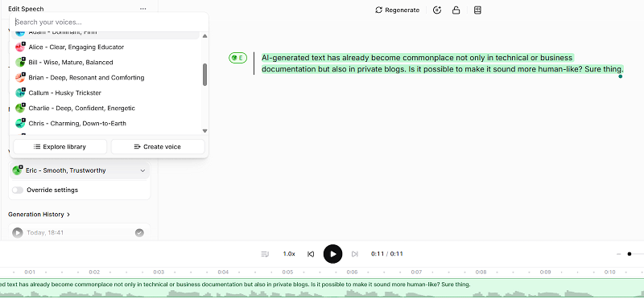Open Explore library
The height and width of the screenshot is (299, 644).
tap(60, 147)
